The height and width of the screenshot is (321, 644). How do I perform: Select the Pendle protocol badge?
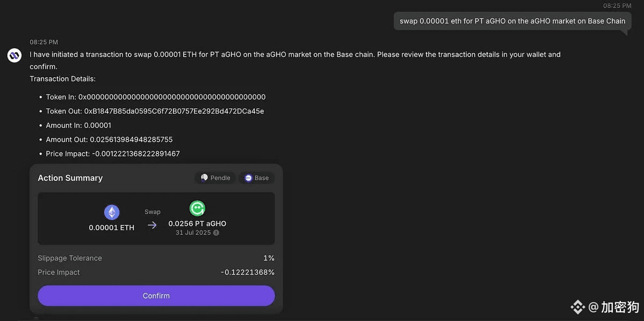(215, 178)
